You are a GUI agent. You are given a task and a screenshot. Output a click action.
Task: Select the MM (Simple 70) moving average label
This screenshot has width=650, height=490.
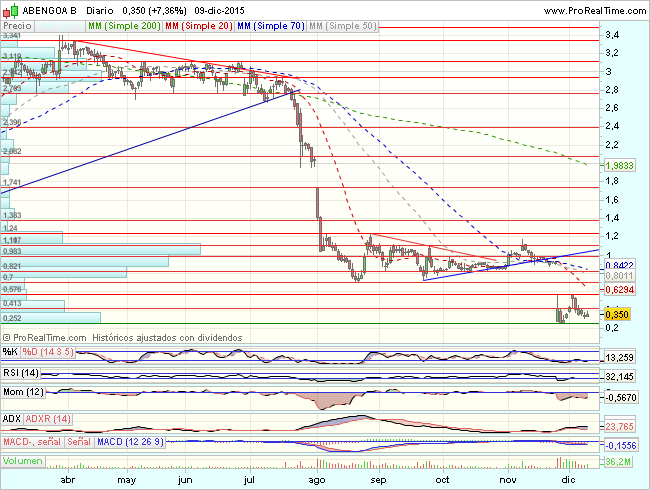click(271, 26)
